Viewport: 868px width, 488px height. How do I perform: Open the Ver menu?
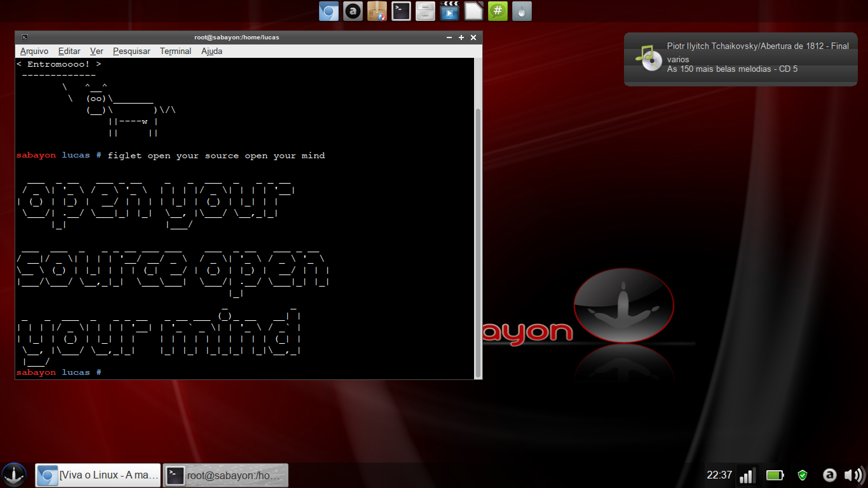(97, 51)
